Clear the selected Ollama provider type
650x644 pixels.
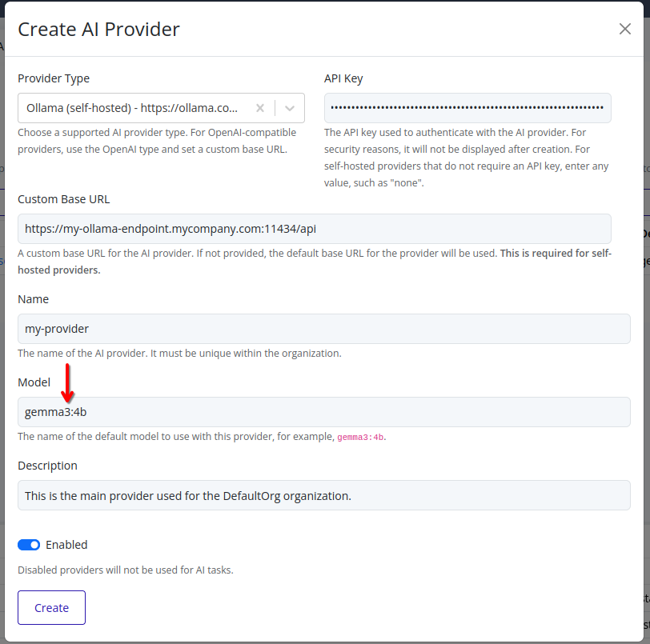[259, 108]
